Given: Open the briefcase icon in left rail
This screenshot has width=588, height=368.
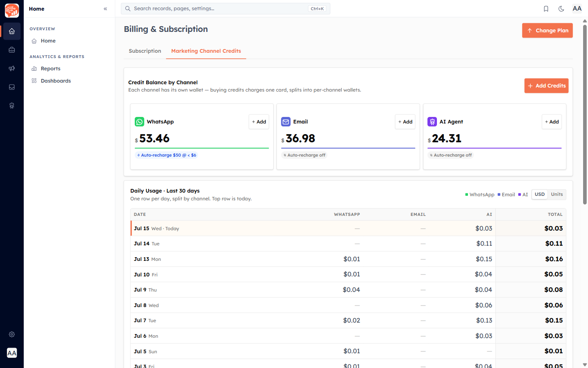Looking at the screenshot, I should point(12,50).
